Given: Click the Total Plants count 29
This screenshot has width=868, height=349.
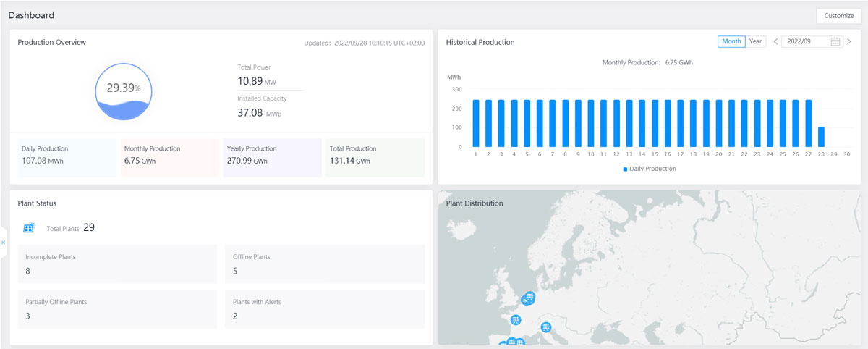Looking at the screenshot, I should [89, 227].
